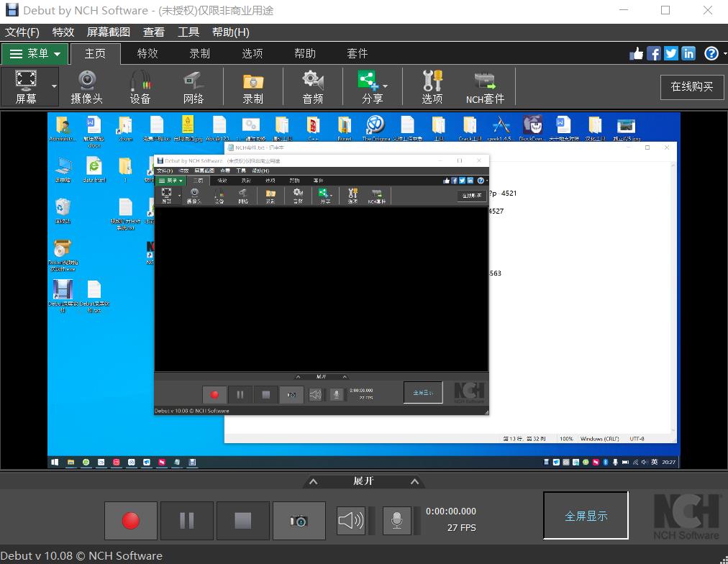This screenshot has width=728, height=564.
Task: Click the recording preview thumbnail area
Action: click(x=363, y=290)
